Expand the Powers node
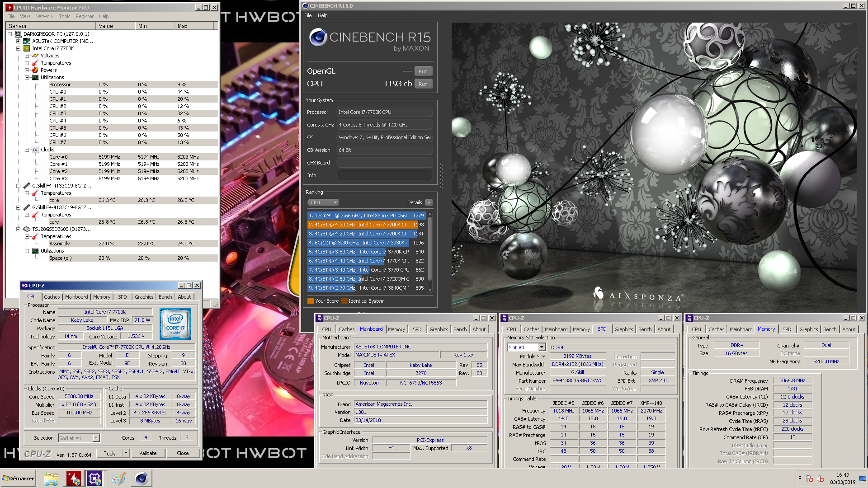The width and height of the screenshot is (868, 488). pos(27,70)
